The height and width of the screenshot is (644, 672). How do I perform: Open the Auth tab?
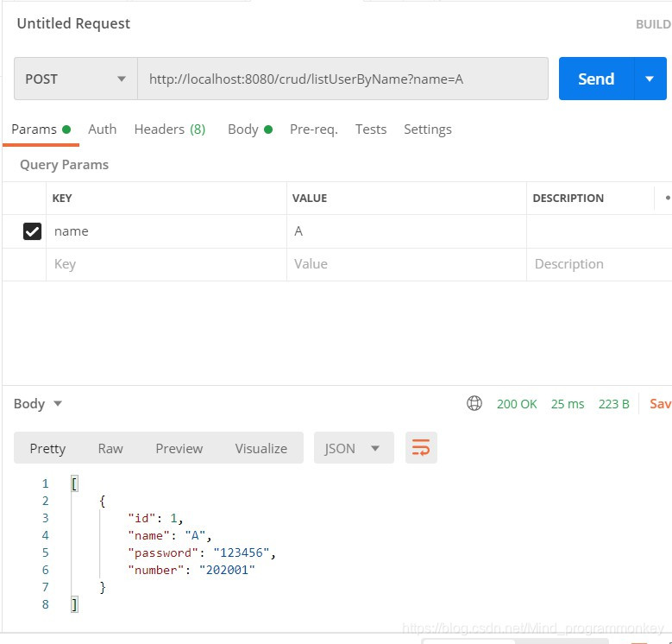103,129
